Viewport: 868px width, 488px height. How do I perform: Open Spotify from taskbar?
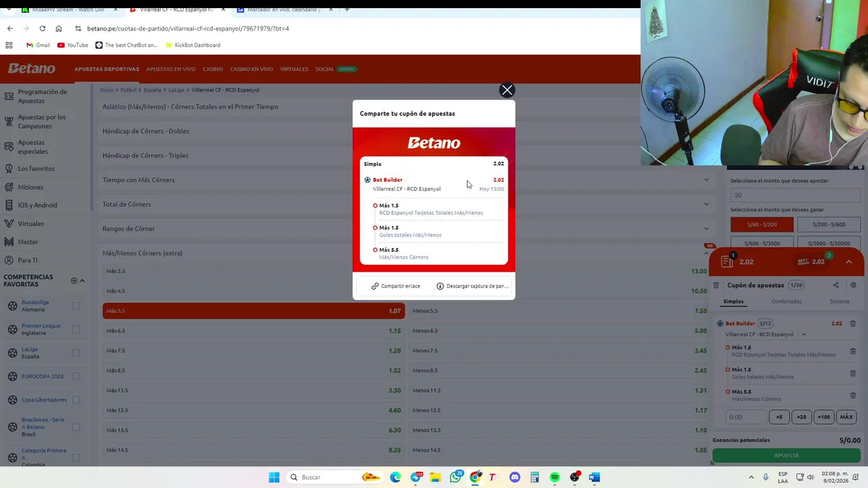(x=555, y=477)
